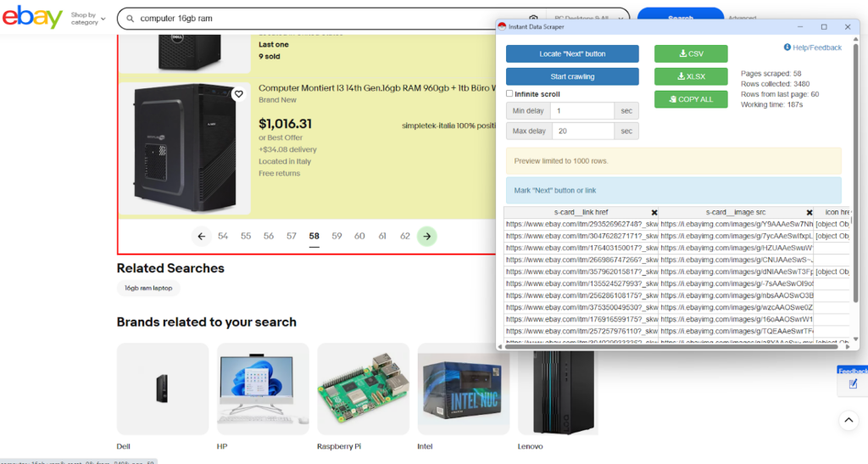Open results page 60

(x=359, y=237)
